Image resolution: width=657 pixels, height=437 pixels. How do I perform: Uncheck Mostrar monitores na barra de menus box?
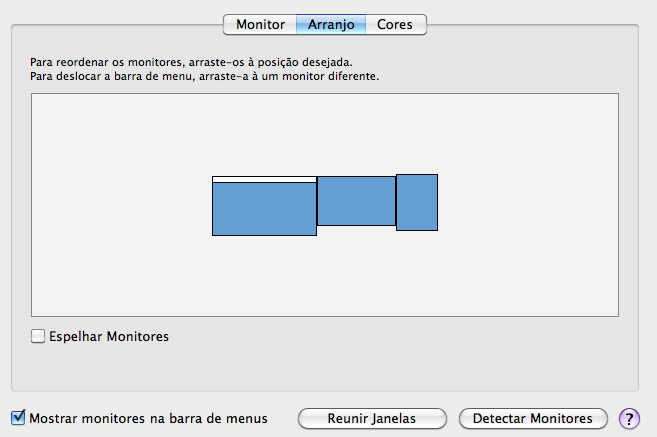tap(18, 418)
